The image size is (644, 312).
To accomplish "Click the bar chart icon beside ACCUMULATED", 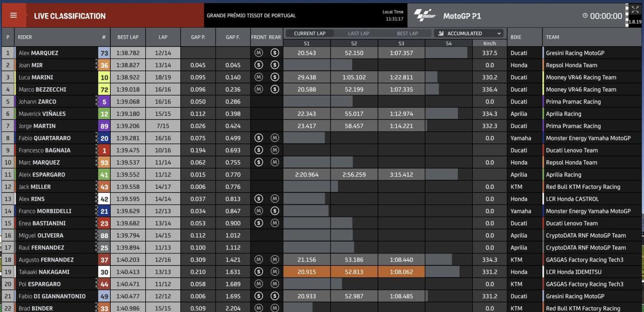I will point(441,34).
